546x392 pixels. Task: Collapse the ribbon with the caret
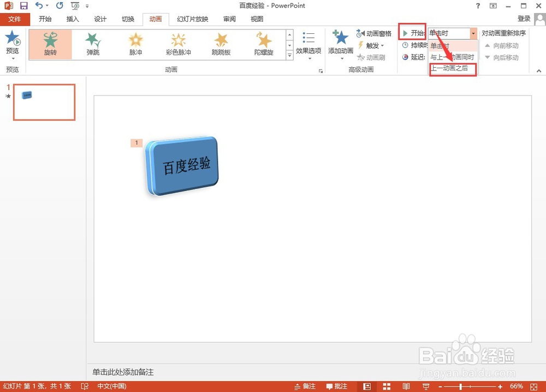click(x=539, y=70)
